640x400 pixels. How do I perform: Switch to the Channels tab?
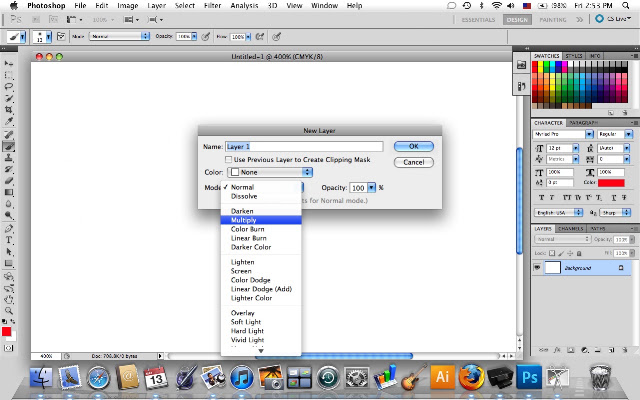point(571,229)
